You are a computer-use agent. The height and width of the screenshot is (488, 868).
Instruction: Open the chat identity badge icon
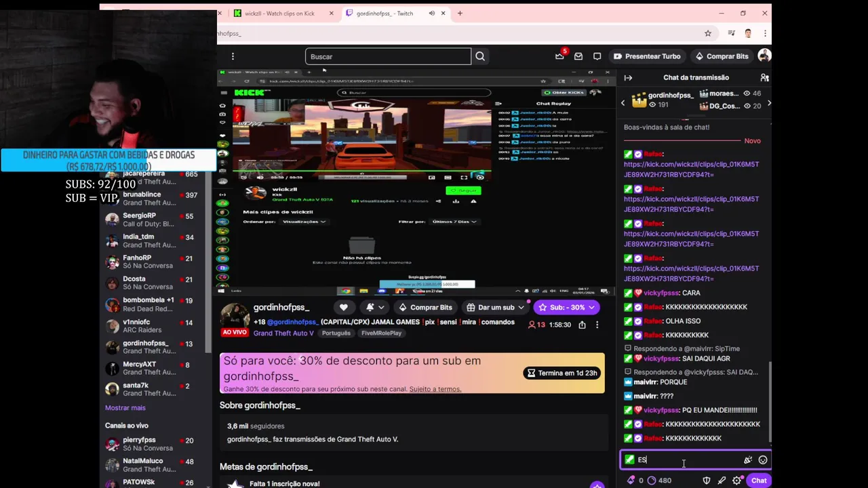tap(630, 460)
